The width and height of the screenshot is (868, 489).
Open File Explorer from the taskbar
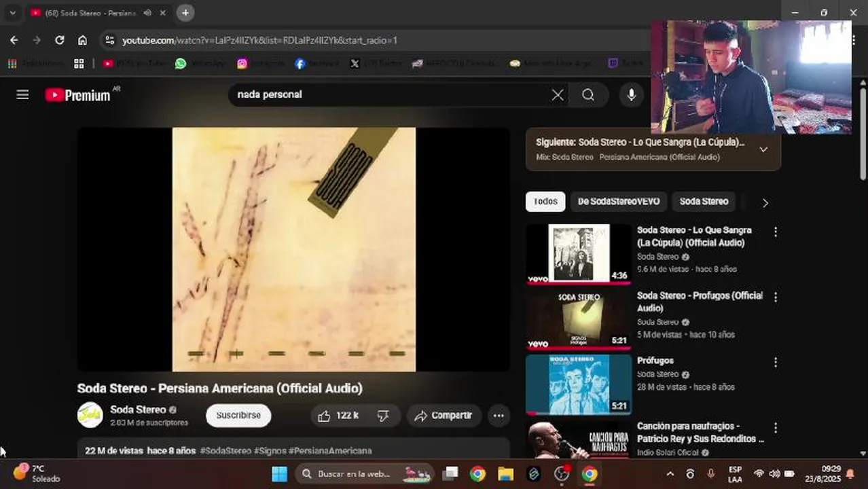pyautogui.click(x=506, y=474)
